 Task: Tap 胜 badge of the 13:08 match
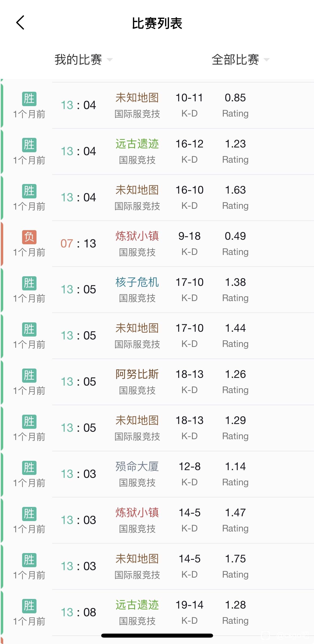point(29,606)
